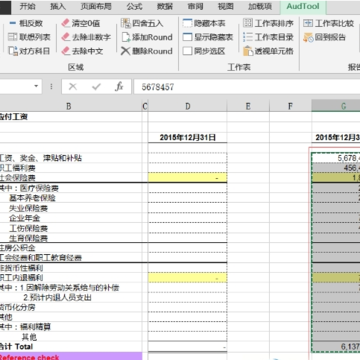
Task: Click the 基本养老保险 row label
Action: pyautogui.click(x=32, y=198)
